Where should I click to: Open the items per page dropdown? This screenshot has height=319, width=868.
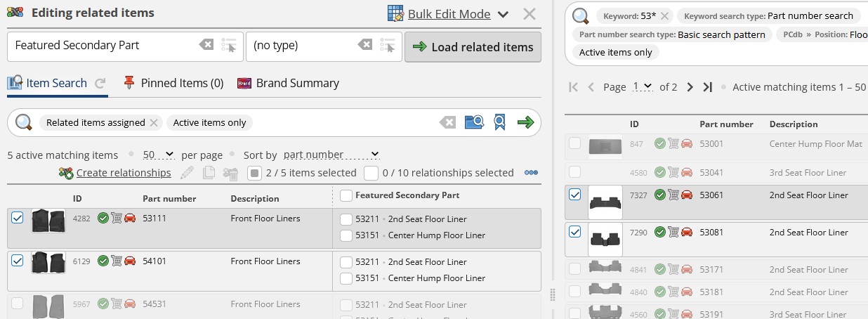(x=158, y=155)
